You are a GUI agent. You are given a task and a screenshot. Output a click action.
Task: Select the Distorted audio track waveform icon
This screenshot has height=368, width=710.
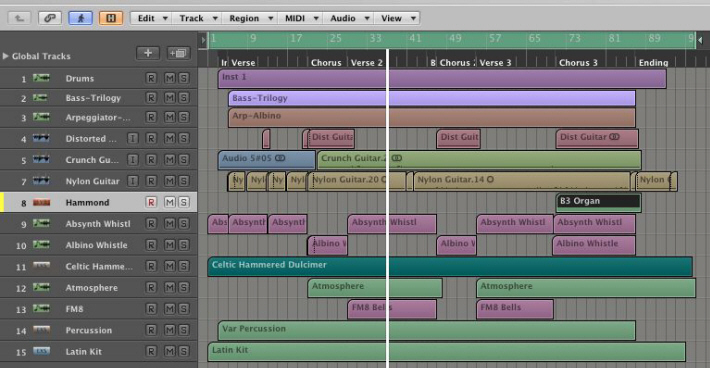(x=41, y=139)
